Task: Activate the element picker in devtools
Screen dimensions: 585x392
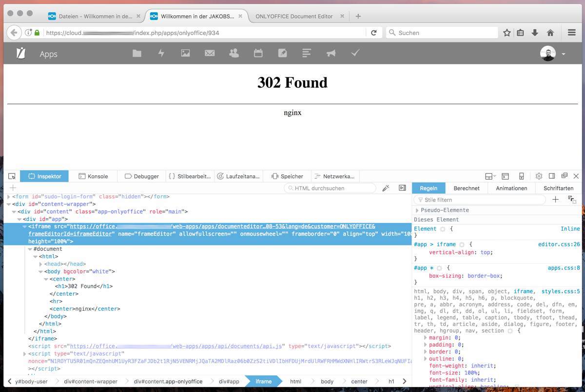Action: [x=12, y=176]
